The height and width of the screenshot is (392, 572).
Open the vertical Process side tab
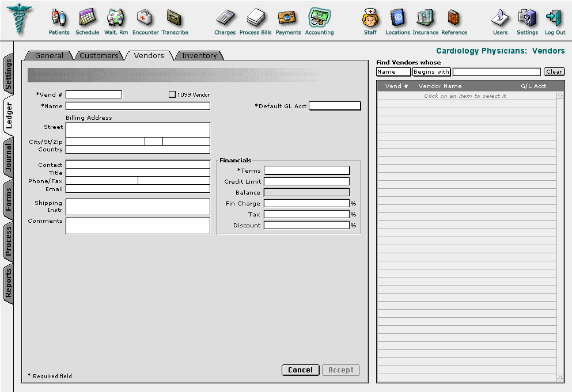coord(9,241)
